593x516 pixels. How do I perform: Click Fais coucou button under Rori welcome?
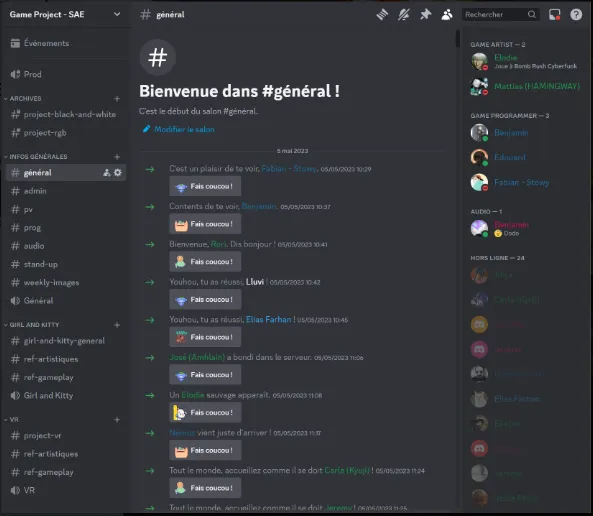pos(205,262)
